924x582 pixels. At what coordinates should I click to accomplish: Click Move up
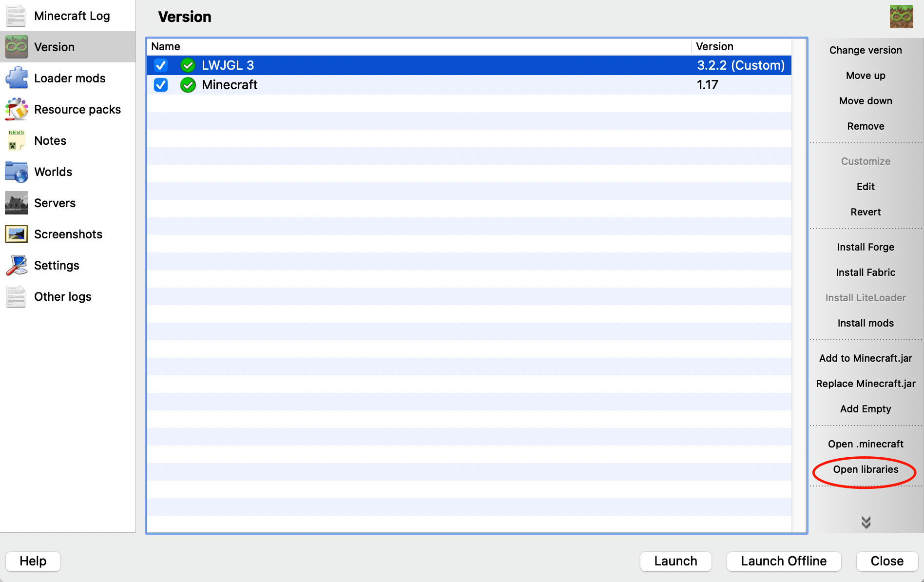click(866, 76)
